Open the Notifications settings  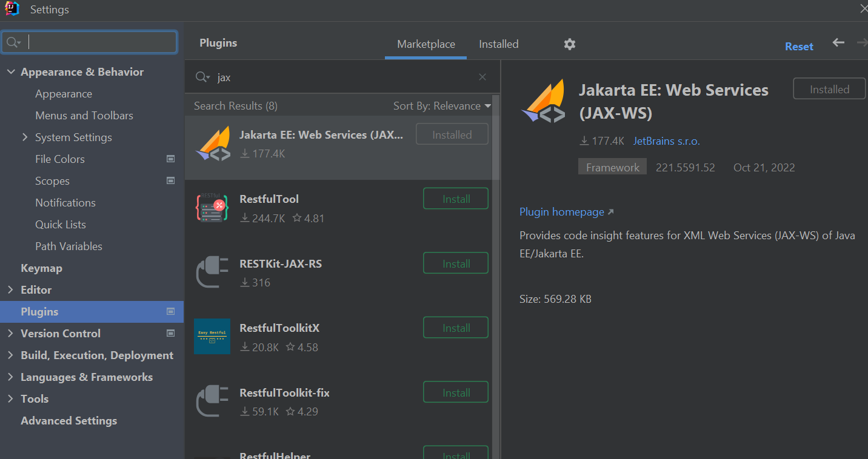click(65, 203)
